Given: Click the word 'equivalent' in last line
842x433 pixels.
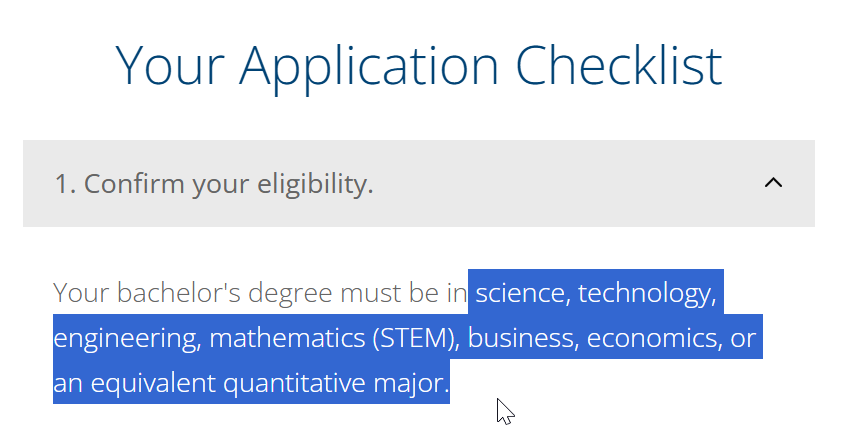Looking at the screenshot, I should click(153, 384).
